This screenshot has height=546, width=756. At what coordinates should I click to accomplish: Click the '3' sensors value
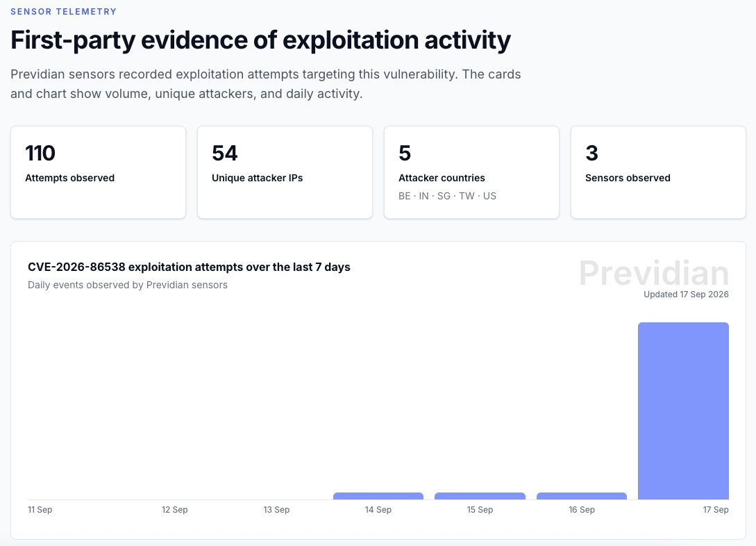pos(591,154)
